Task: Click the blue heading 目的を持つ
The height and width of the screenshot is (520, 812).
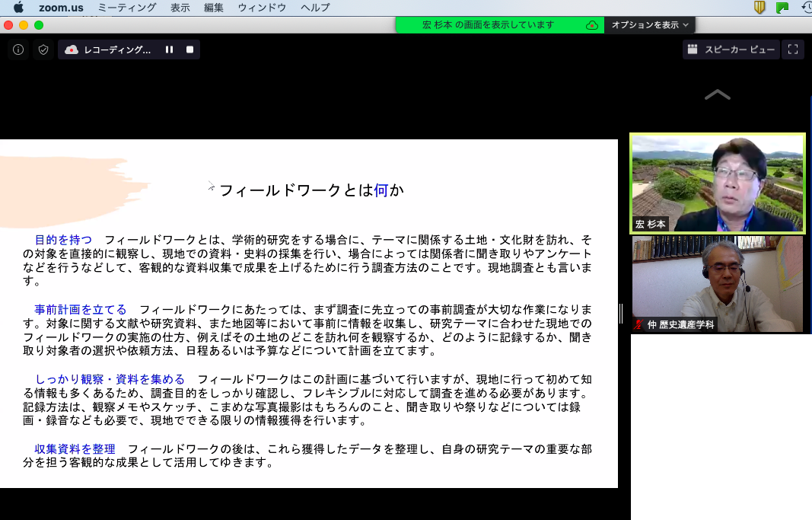Action: tap(63, 240)
